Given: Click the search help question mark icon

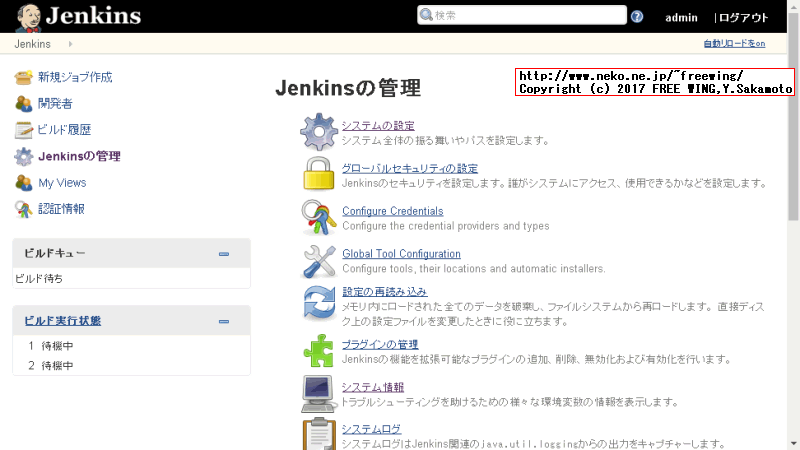Looking at the screenshot, I should pos(637,16).
